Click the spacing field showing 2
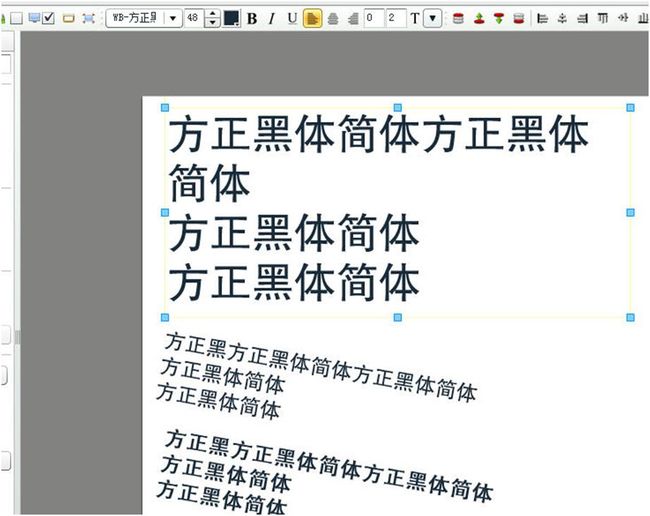 [x=395, y=19]
